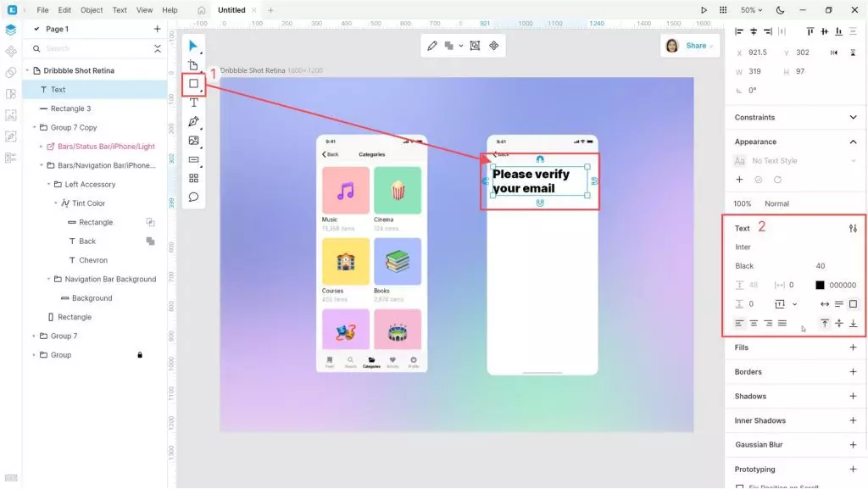The image size is (868, 489).
Task: Collapse the Left Accessory group
Action: click(48, 184)
